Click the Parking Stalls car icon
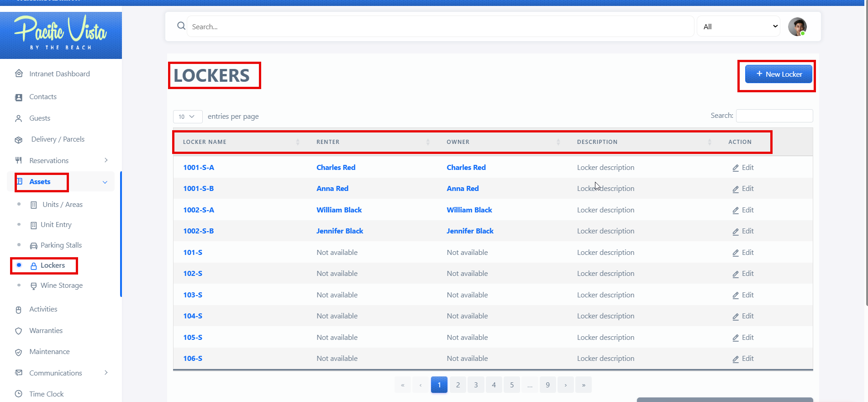The height and width of the screenshot is (402, 868). coord(33,246)
